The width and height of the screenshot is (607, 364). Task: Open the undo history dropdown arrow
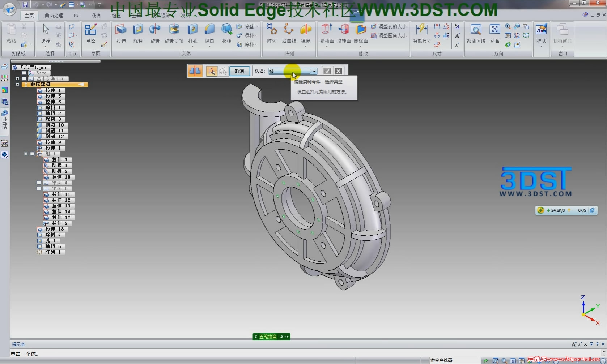point(43,5)
